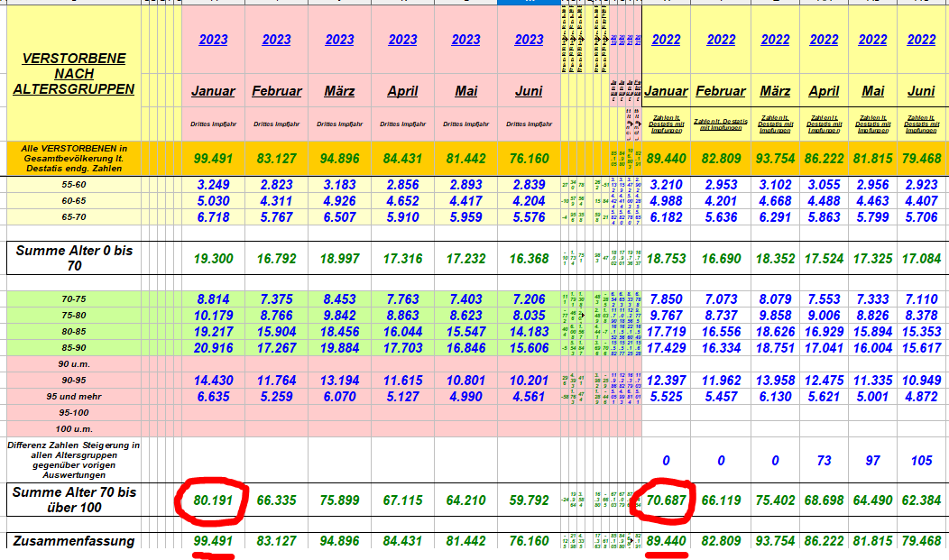Click cell value 15.904

point(277,332)
